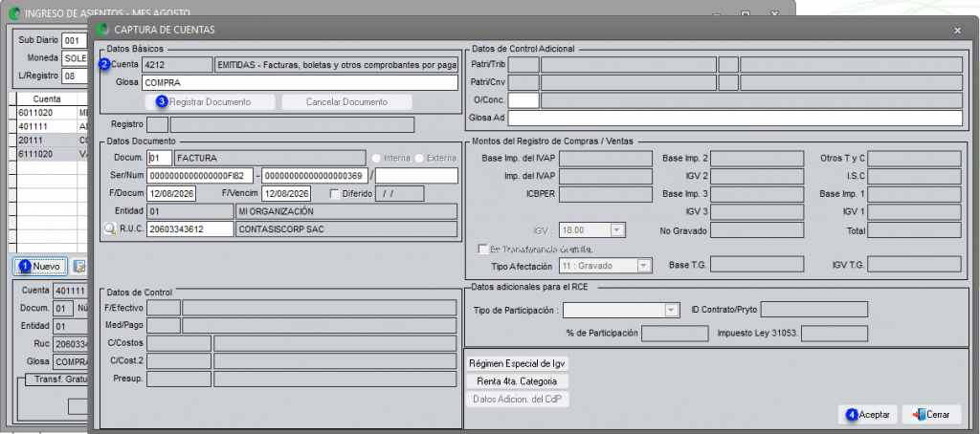Click the FACTURA document description field
The image size is (980, 434).
click(270, 158)
